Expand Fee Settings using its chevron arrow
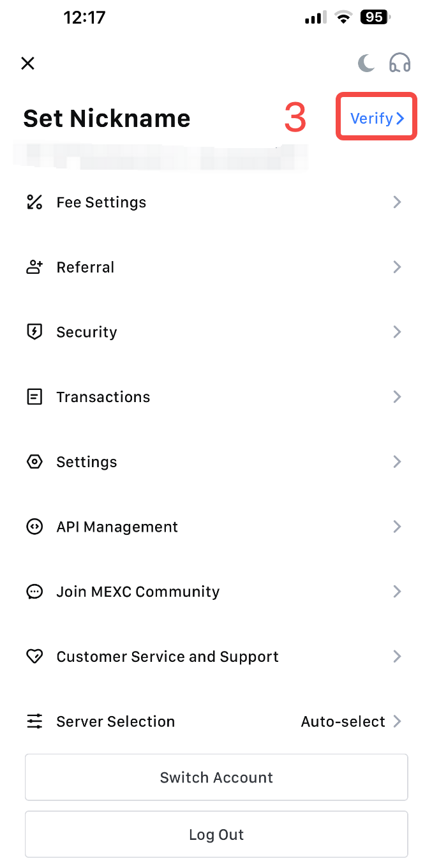 coord(397,202)
